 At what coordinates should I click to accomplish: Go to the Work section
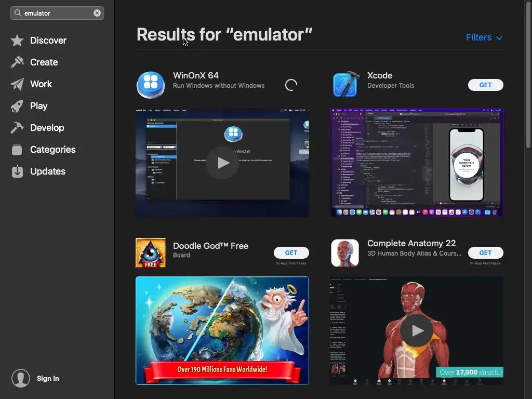[x=41, y=84]
